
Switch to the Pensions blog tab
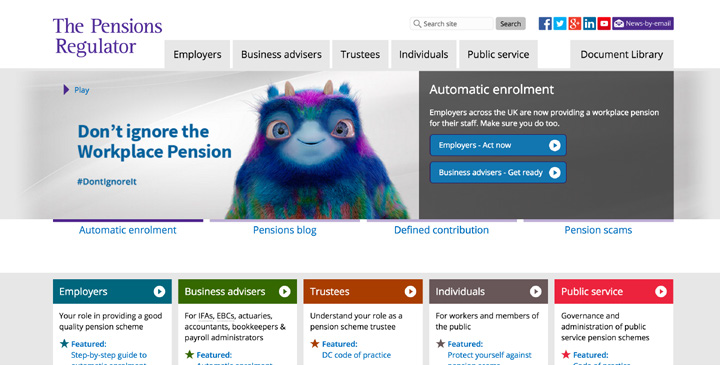285,230
